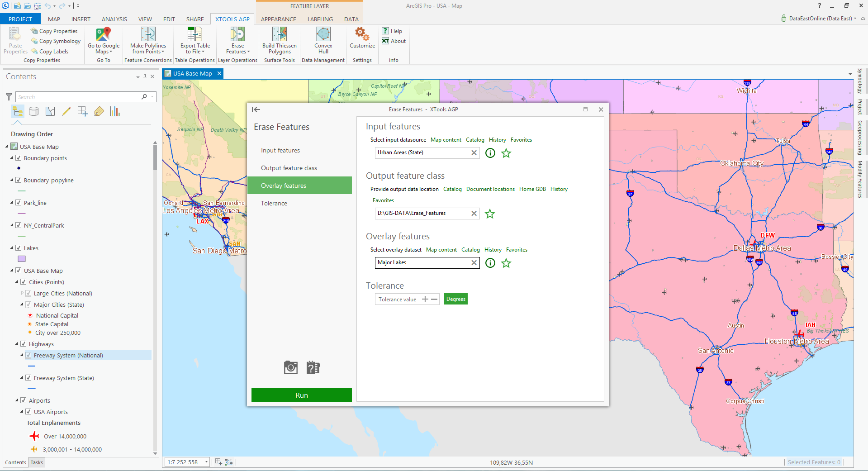Show info for Urban Areas input layer
Screen dimensions: 868x471
click(x=490, y=153)
